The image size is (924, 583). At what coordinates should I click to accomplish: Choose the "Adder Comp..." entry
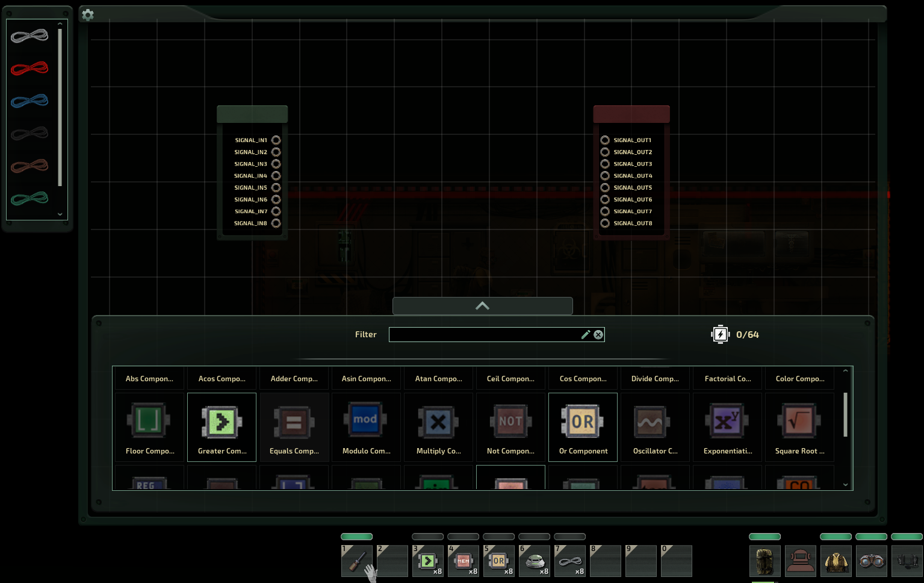point(294,379)
